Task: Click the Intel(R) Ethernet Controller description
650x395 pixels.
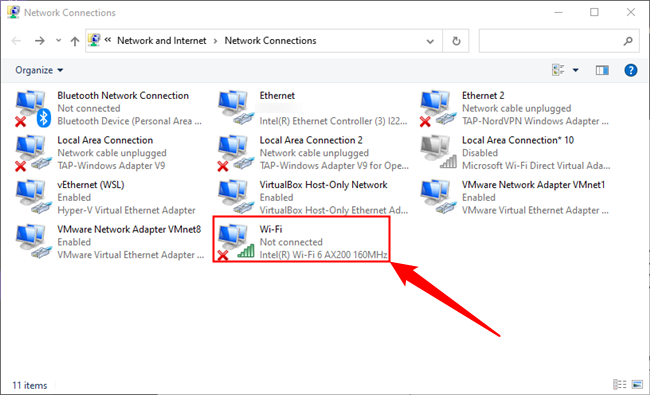Action: click(x=333, y=121)
